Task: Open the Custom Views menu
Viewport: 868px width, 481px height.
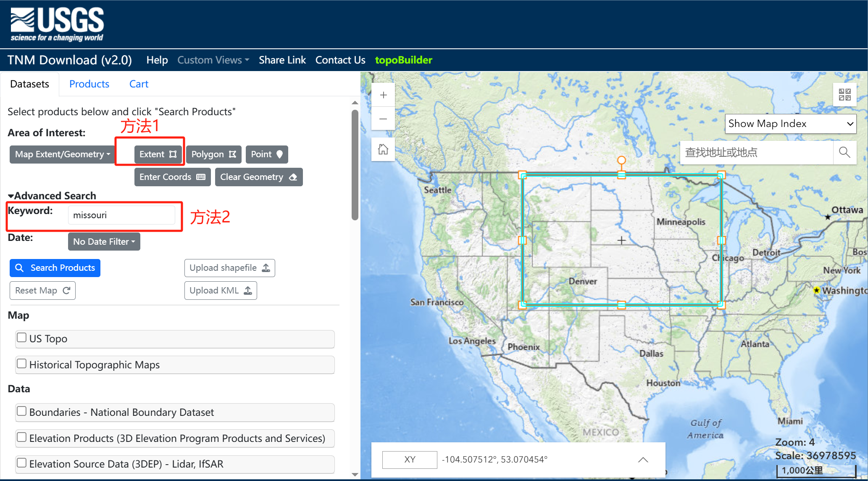Action: (213, 60)
